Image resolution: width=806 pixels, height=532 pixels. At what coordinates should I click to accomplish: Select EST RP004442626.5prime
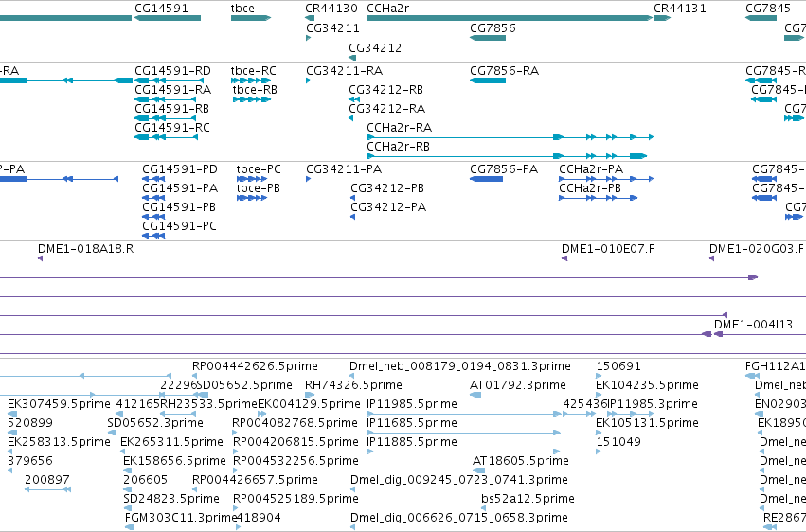point(255,366)
